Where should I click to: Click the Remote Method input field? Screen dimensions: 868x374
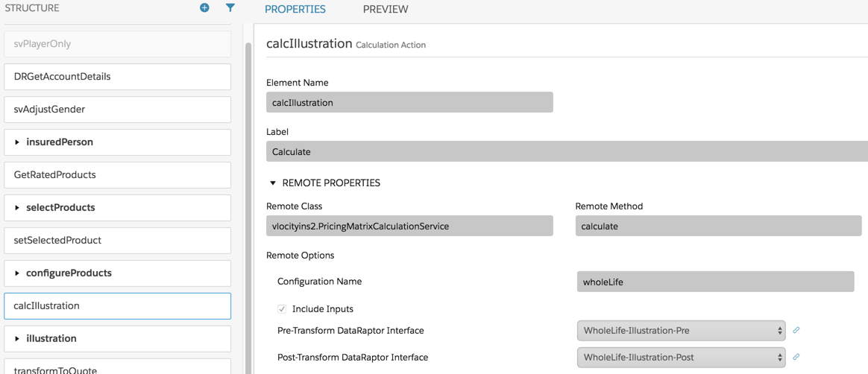click(x=719, y=226)
